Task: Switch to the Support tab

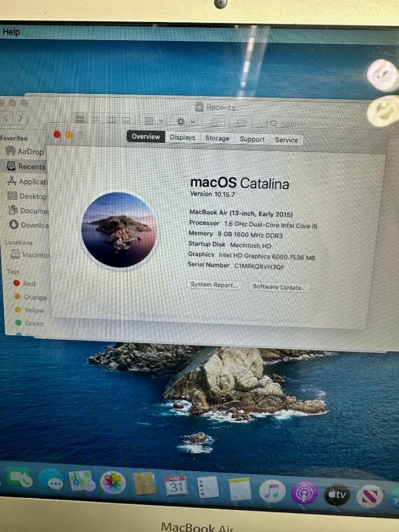Action: click(x=252, y=139)
